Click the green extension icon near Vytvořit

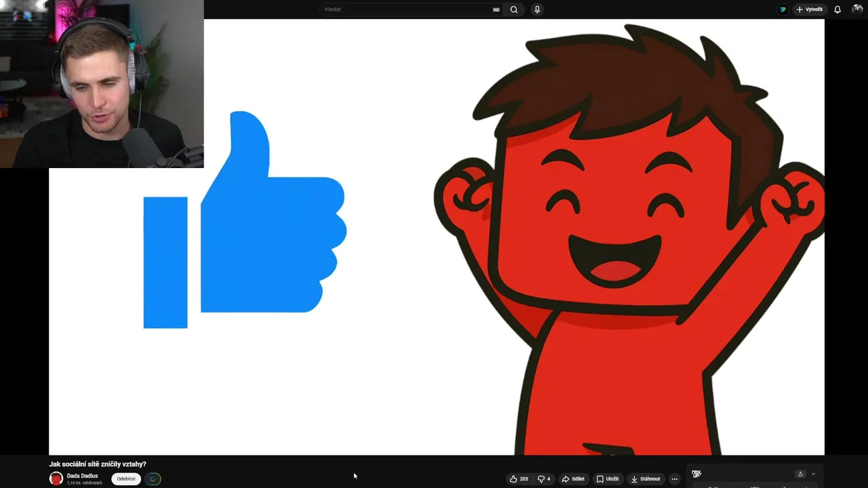pyautogui.click(x=783, y=9)
